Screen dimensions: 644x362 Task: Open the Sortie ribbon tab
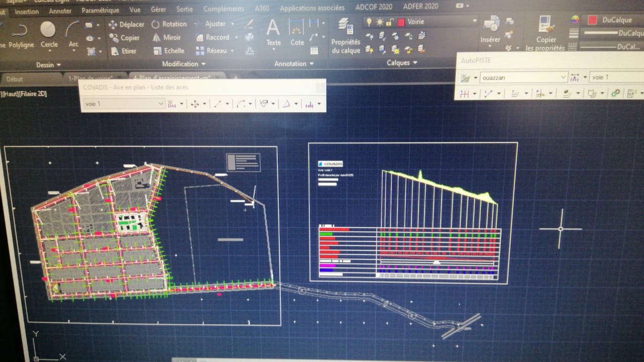tap(185, 9)
